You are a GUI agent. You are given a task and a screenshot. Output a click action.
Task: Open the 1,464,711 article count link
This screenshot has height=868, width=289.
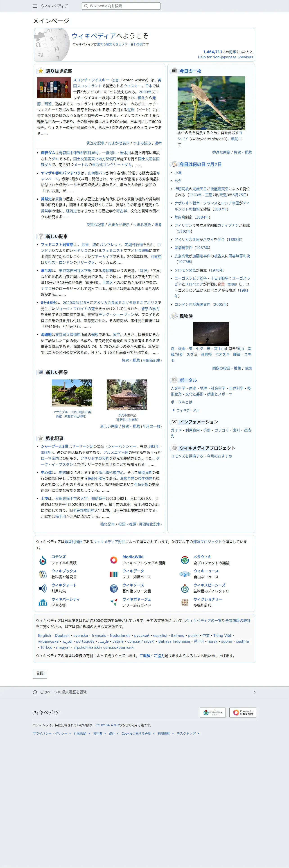[213, 52]
